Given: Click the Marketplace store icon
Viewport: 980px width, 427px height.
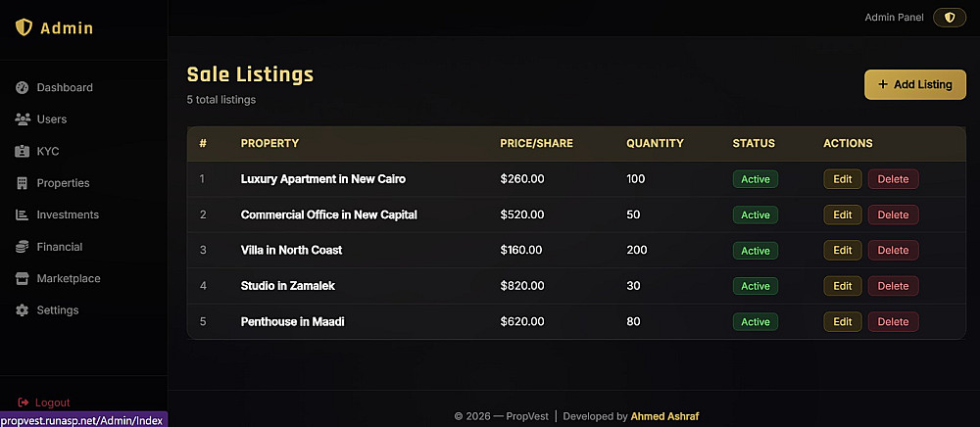Looking at the screenshot, I should pos(23,278).
